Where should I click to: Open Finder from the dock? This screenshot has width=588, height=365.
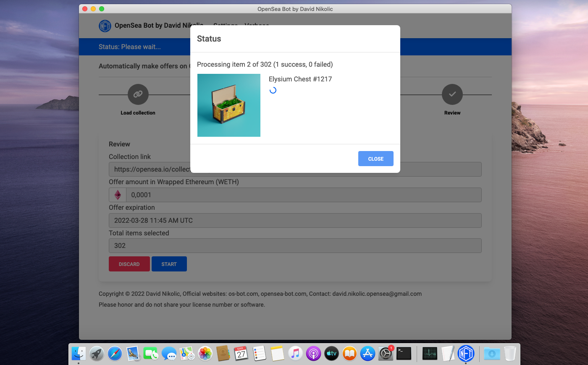point(79,354)
